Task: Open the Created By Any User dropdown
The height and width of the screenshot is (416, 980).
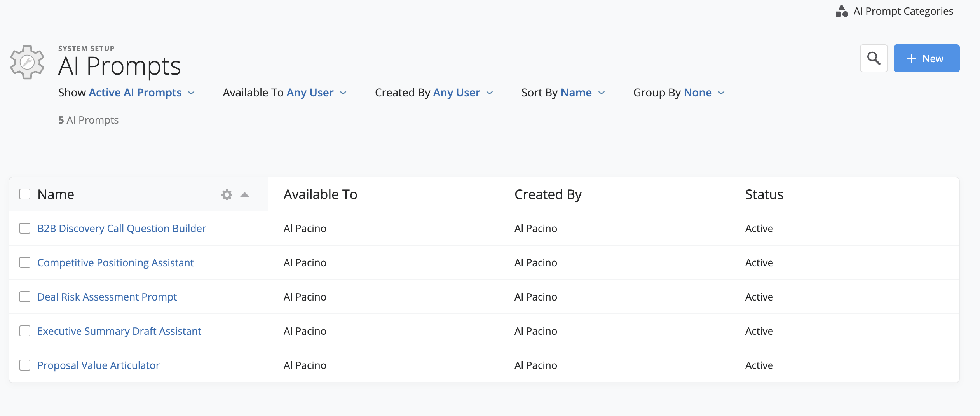Action: click(457, 93)
